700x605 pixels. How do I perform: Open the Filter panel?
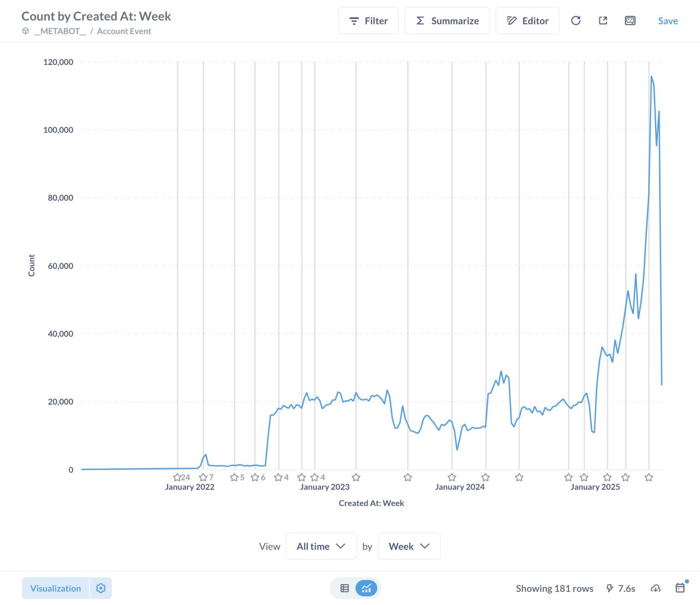pyautogui.click(x=368, y=20)
